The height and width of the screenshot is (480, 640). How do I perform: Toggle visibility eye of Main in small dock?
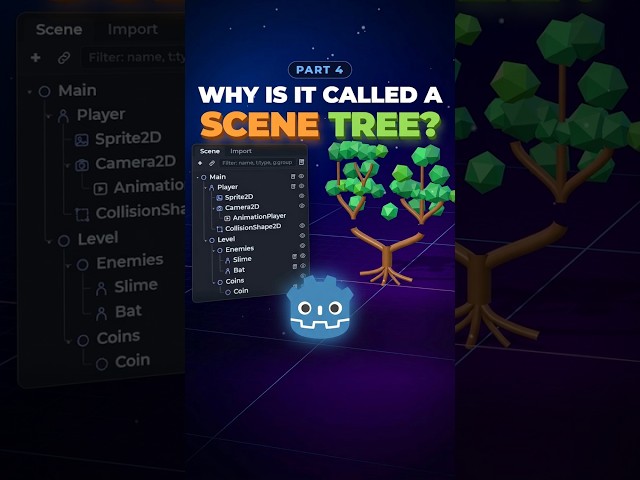point(301,176)
